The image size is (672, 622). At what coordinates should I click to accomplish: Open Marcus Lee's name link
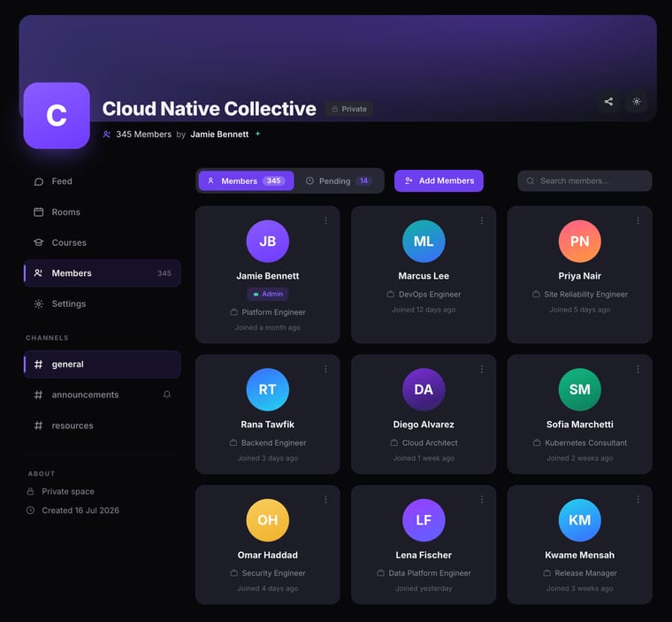[x=424, y=276]
